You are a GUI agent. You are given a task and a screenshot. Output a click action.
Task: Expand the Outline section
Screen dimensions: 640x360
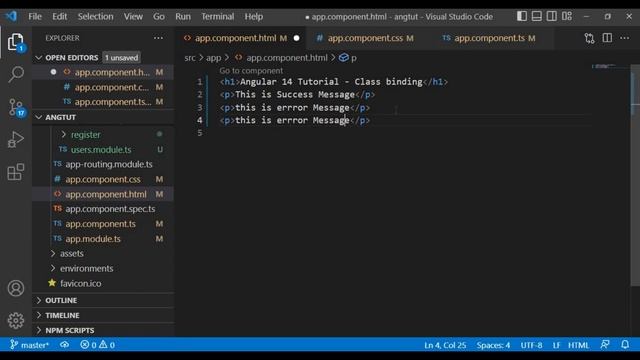(61, 300)
